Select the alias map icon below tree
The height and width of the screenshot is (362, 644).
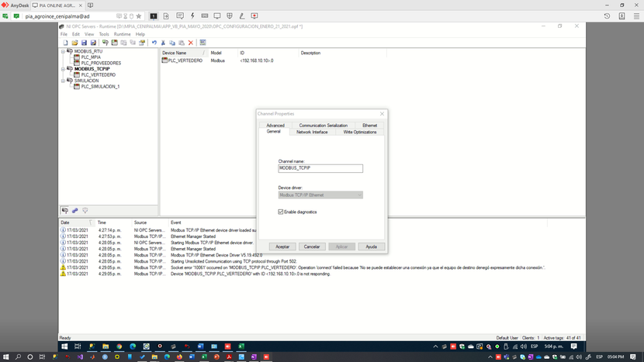click(74, 211)
